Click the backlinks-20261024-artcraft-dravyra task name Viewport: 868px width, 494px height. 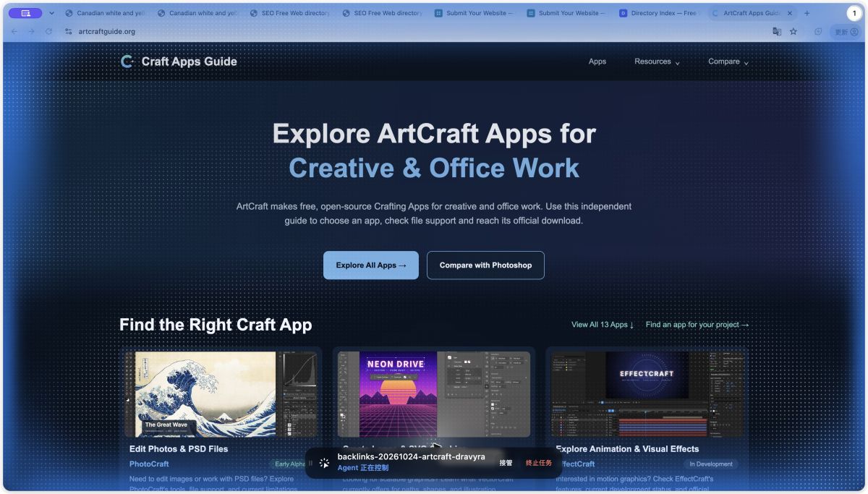point(412,457)
